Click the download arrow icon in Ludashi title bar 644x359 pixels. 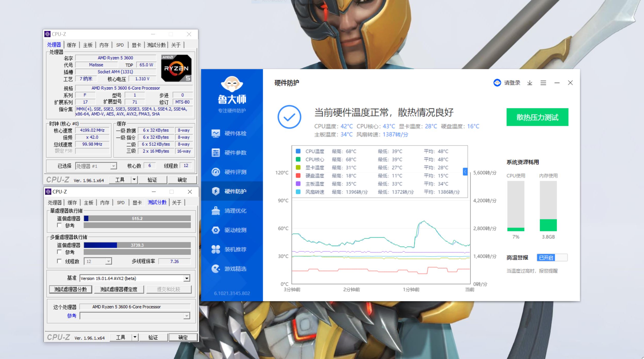[530, 83]
